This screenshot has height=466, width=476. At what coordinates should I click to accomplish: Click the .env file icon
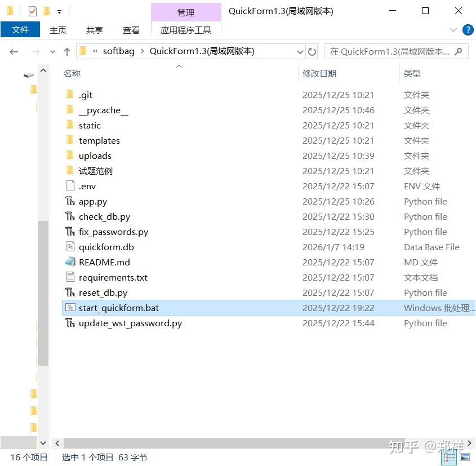(70, 185)
